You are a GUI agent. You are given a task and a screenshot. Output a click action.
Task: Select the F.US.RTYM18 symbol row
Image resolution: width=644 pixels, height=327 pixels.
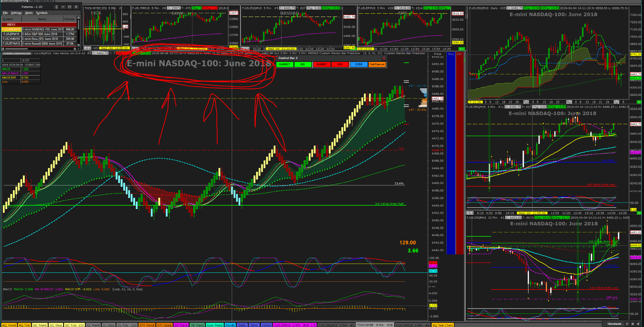(39, 44)
